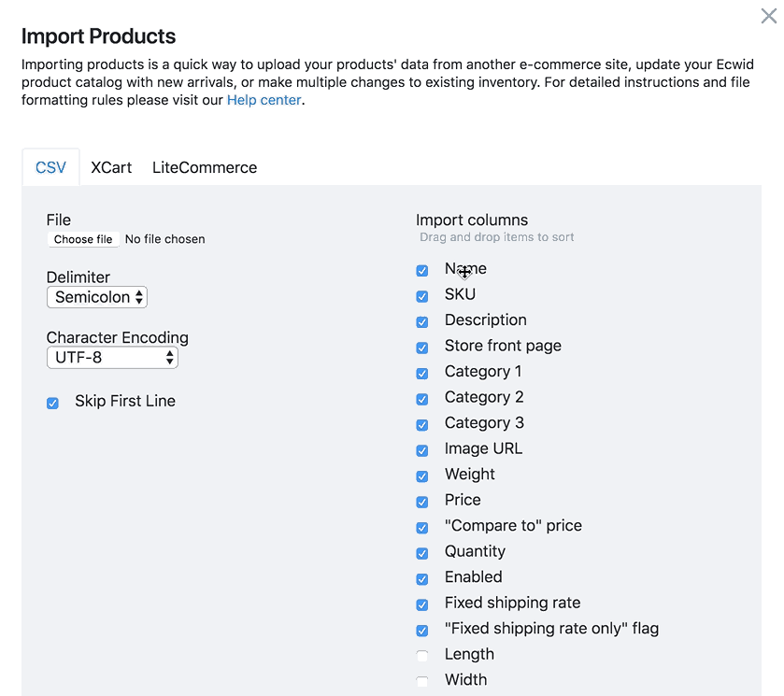The height and width of the screenshot is (696, 784).
Task: Click the Choose file button
Action: tap(83, 239)
